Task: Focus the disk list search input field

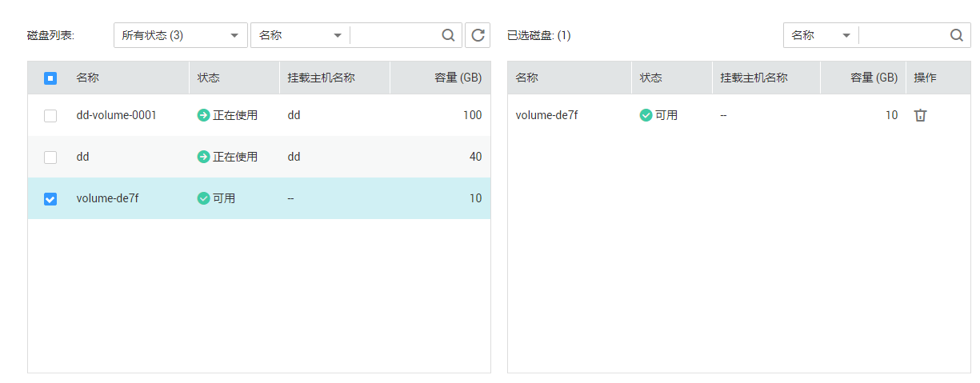Action: 395,35
